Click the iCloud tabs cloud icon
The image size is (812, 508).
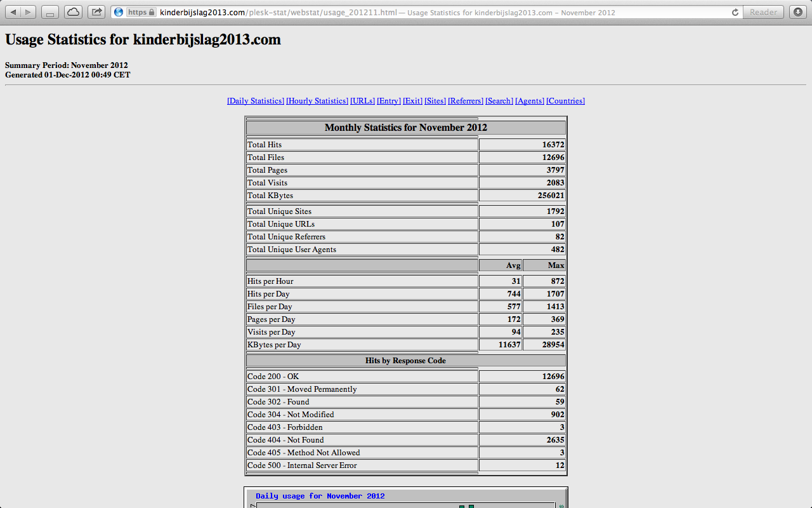73,12
